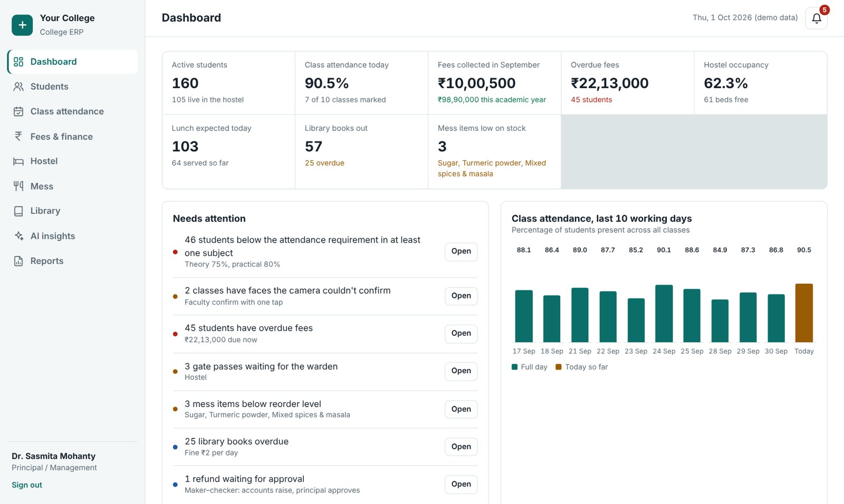This screenshot has height=504, width=844.
Task: Click the green plus college logo icon
Action: point(22,25)
